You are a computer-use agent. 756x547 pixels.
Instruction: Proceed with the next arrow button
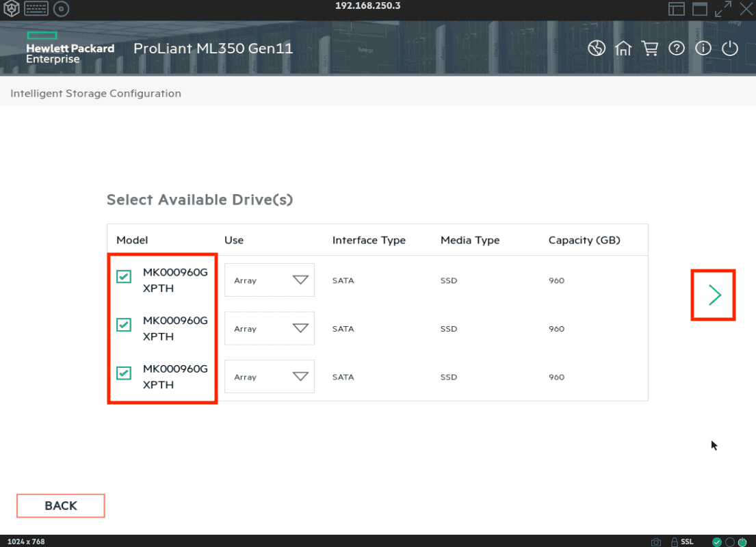point(714,295)
